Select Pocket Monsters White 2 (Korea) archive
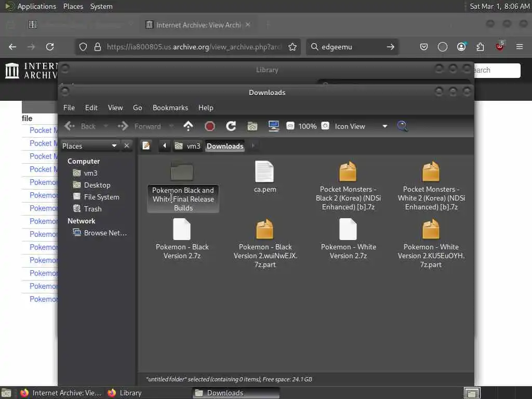Viewport: 532px width, 399px height. coord(431,186)
